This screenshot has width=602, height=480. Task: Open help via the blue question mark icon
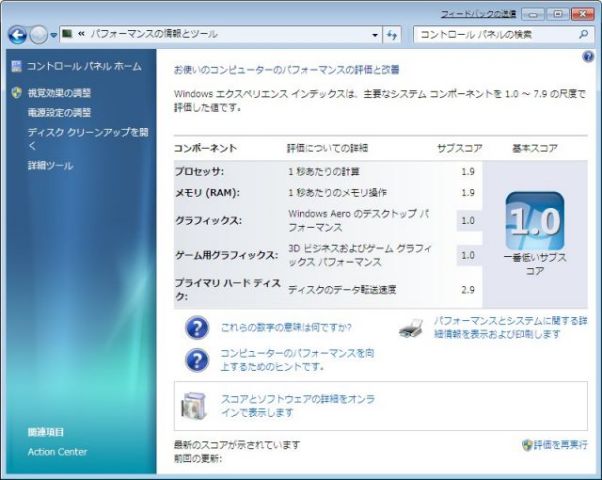coord(589,57)
